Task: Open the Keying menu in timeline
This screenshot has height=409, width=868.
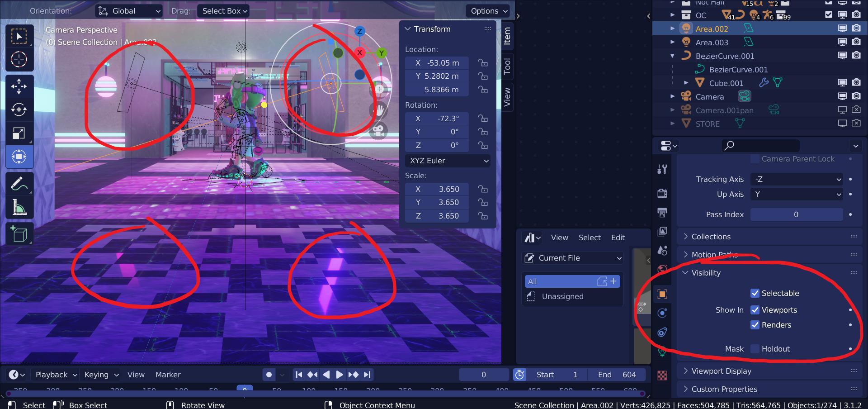Action: tap(101, 375)
